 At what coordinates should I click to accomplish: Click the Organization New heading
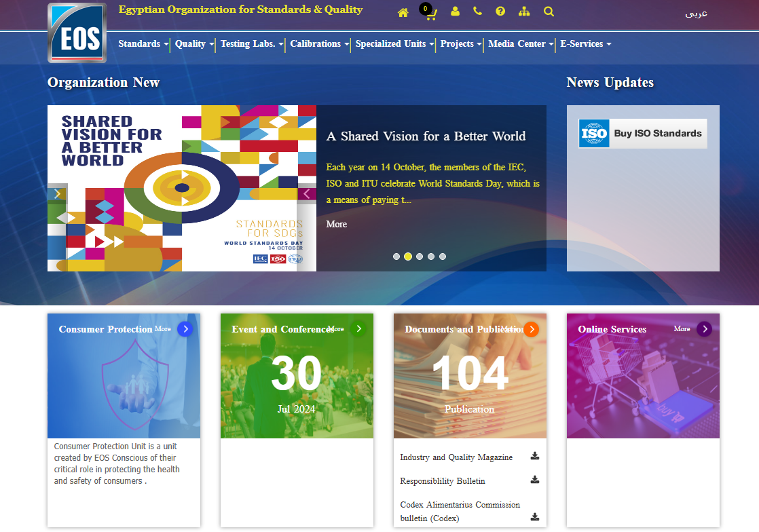[104, 83]
